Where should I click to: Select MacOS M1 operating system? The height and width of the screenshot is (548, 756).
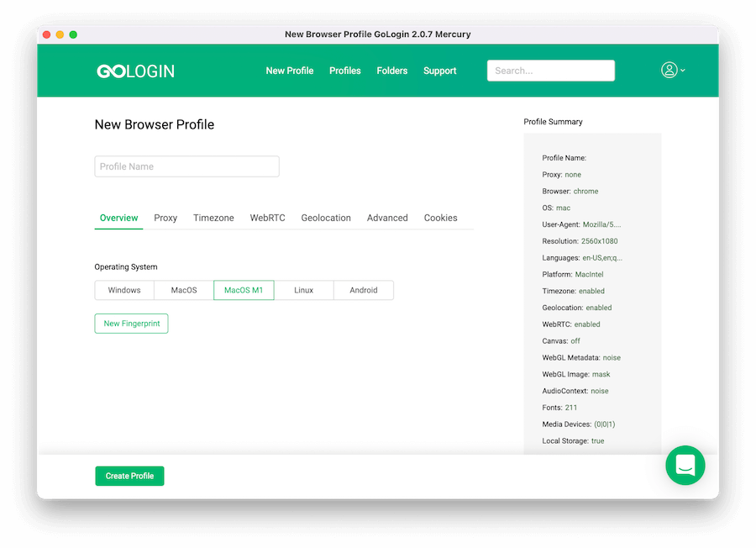(x=244, y=290)
